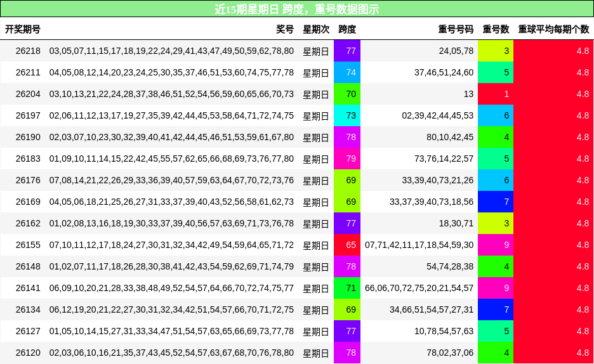Click the blue span cell 74 for issue 26211
594x364 pixels.
click(347, 73)
